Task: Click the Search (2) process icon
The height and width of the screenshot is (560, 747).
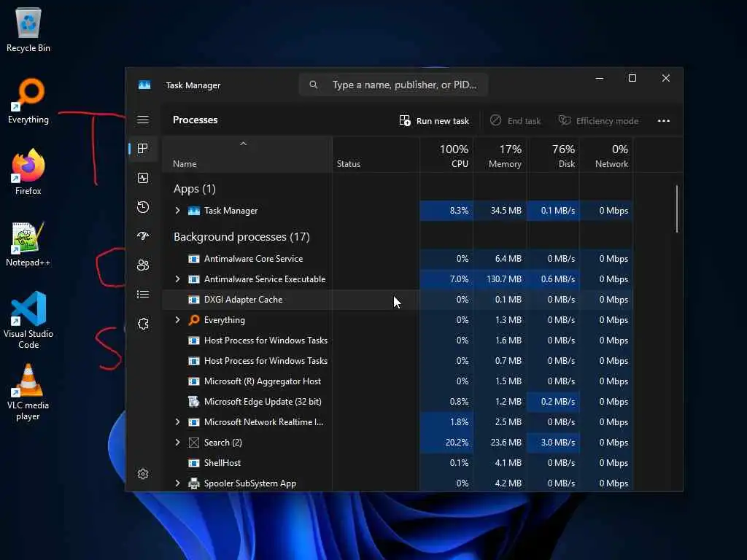Action: pyautogui.click(x=194, y=443)
